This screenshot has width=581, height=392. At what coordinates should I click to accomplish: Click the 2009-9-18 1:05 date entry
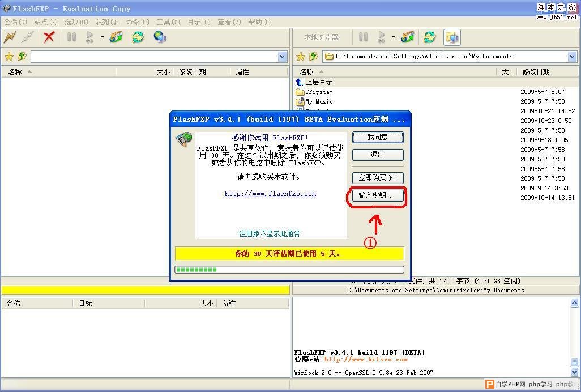[x=544, y=140]
